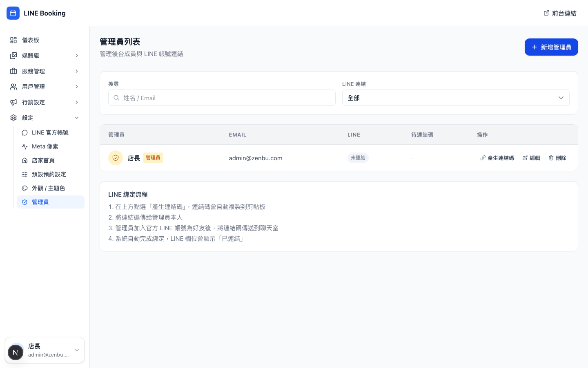Click the 姓名 / Email search field
588x368 pixels.
222,98
